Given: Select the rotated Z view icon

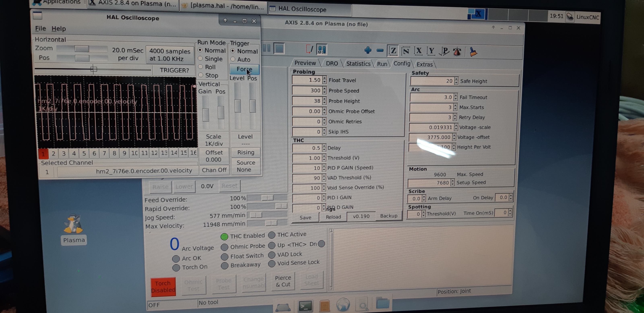Looking at the screenshot, I should [406, 51].
